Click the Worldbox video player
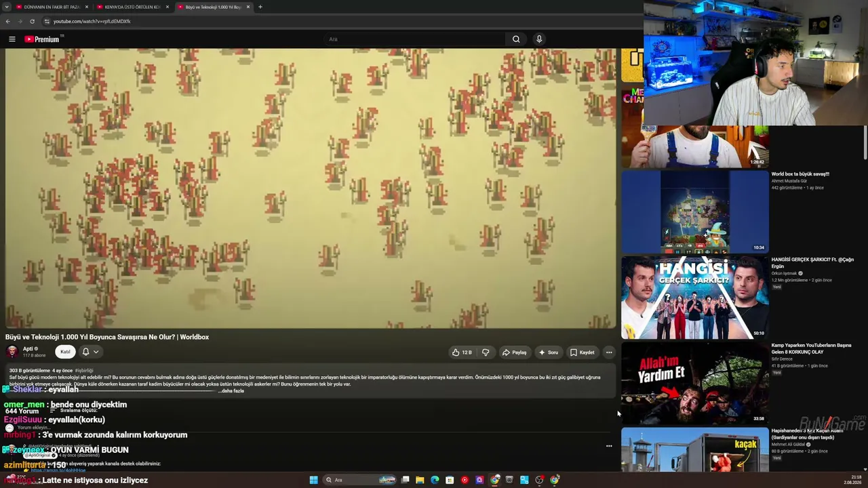This screenshot has height=488, width=868. pos(311,188)
